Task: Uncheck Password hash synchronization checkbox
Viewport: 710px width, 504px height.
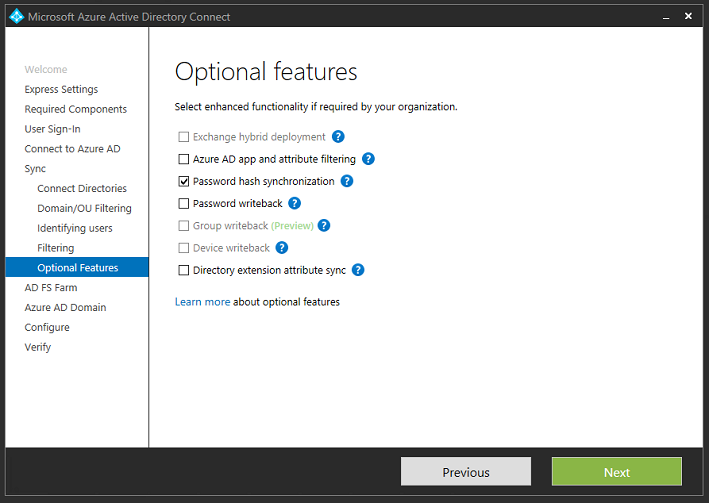Action: [x=184, y=181]
